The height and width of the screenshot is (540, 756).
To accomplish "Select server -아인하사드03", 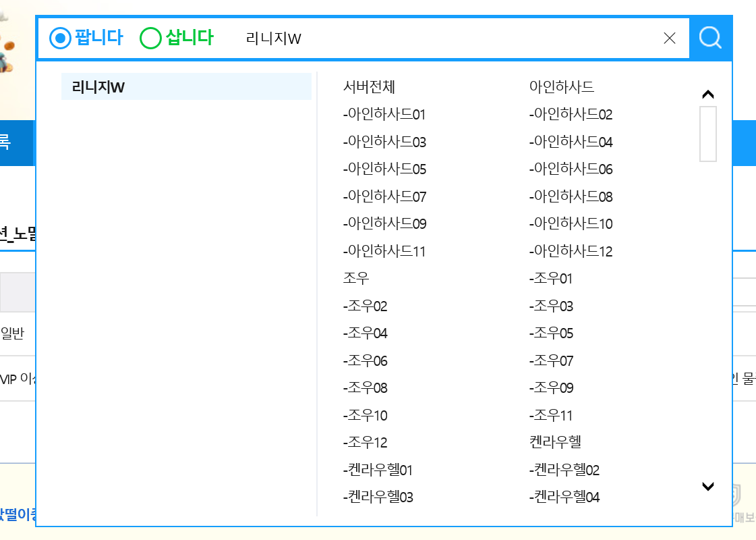I will [x=385, y=142].
